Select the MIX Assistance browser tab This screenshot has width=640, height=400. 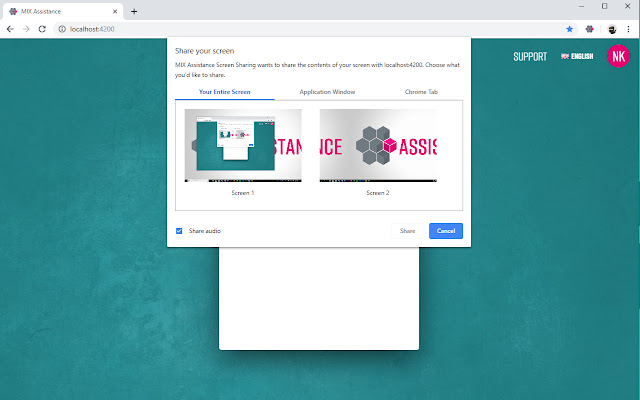click(63, 11)
